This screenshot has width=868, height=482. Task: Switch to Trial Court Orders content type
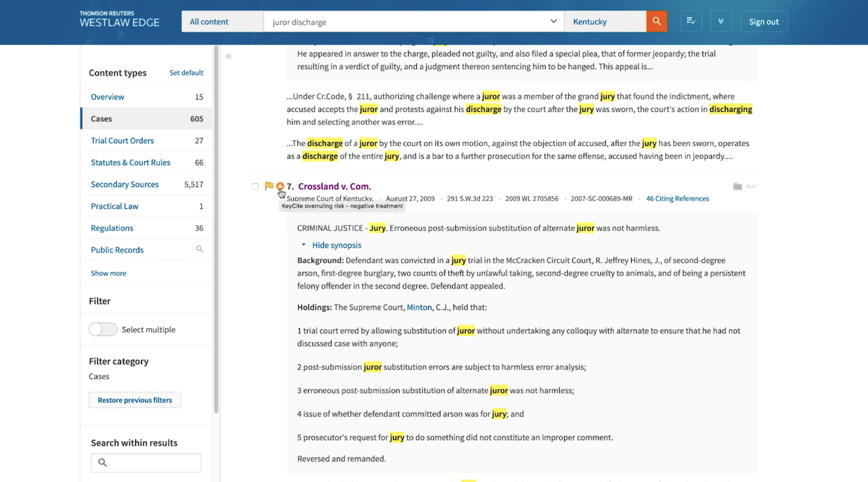(122, 140)
